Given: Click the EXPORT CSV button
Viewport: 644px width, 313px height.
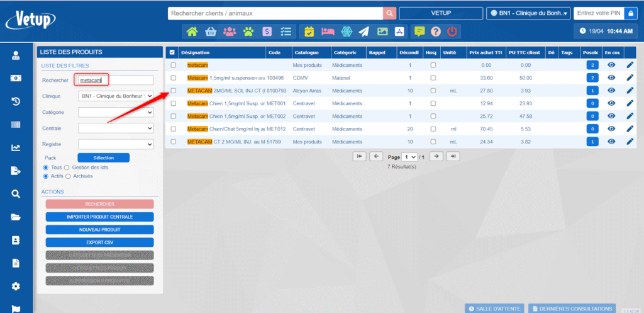Looking at the screenshot, I should click(x=99, y=242).
